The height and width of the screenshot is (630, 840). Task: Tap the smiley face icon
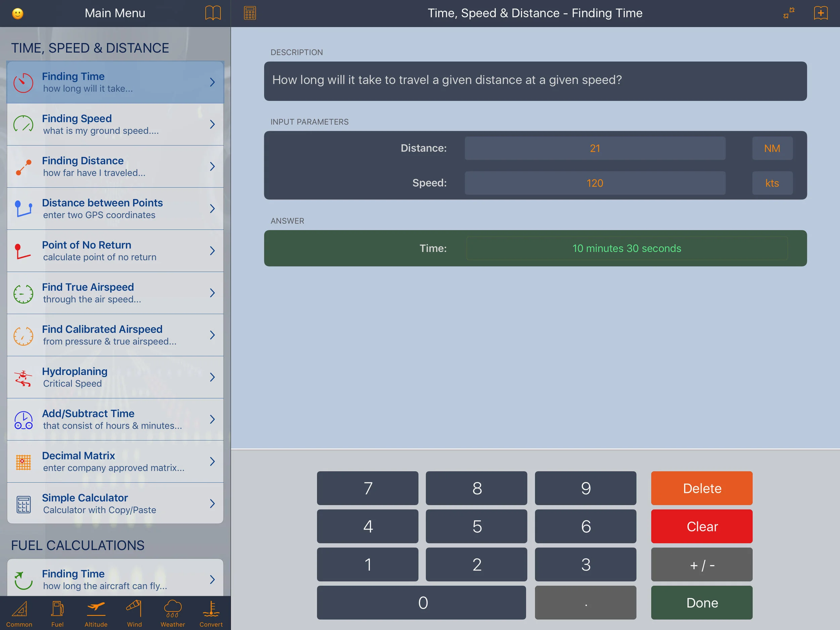click(17, 14)
